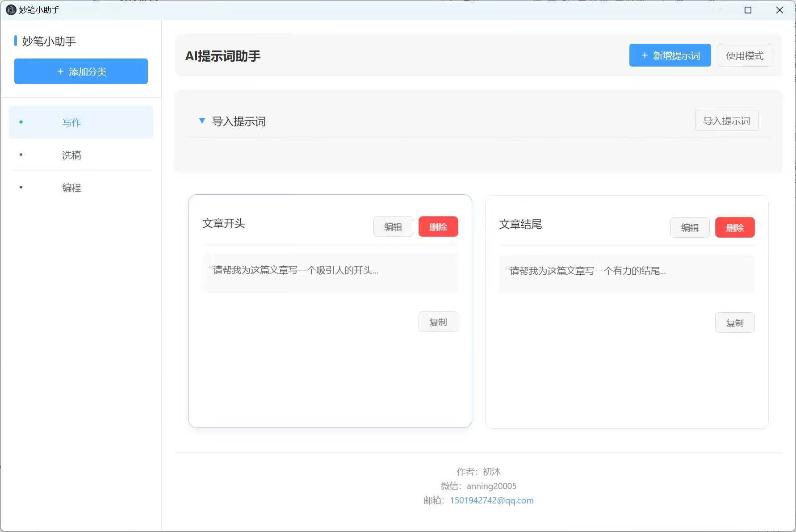Click the 妙笔小助手 app icon in title bar
This screenshot has width=796, height=532.
click(x=11, y=10)
